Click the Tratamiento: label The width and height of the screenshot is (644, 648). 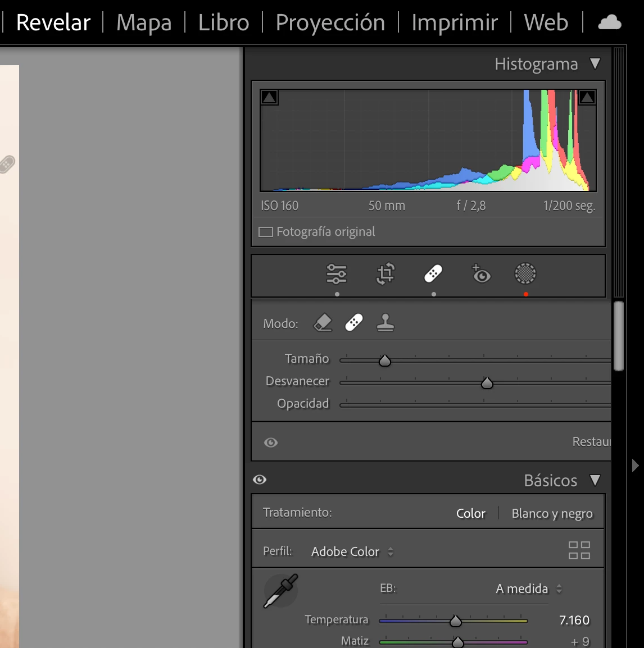coord(297,513)
